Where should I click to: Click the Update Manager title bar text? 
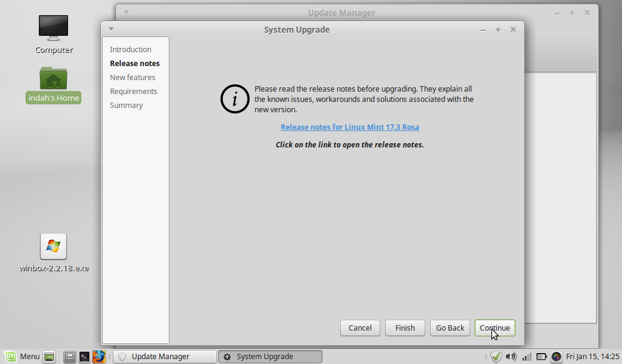[341, 13]
